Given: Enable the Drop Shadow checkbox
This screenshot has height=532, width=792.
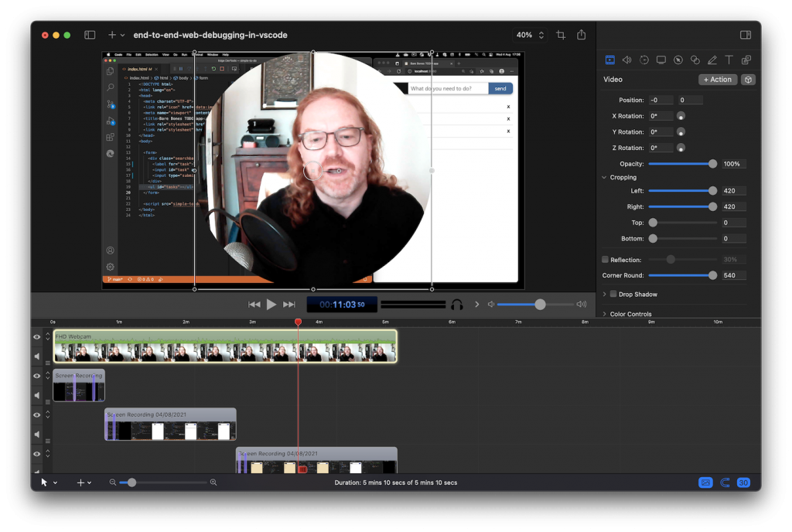Looking at the screenshot, I should (x=613, y=294).
